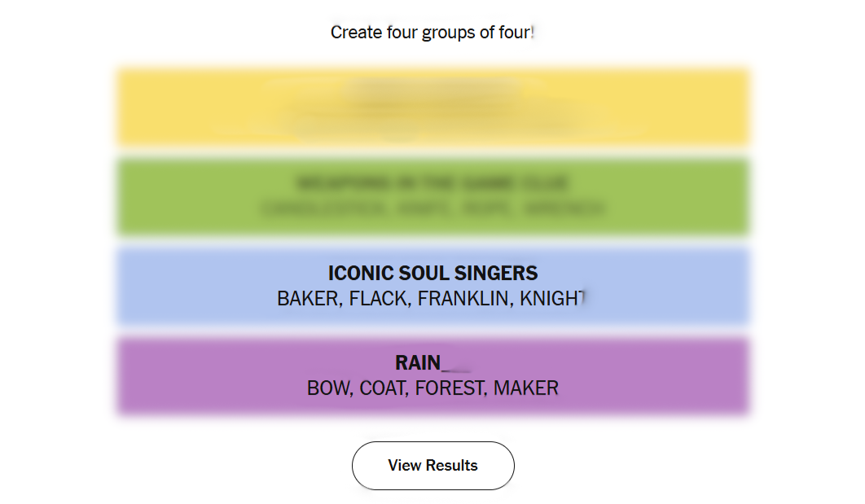Click the word COAT in purple group
Screen dimensions: 865x504
pyautogui.click(x=382, y=388)
